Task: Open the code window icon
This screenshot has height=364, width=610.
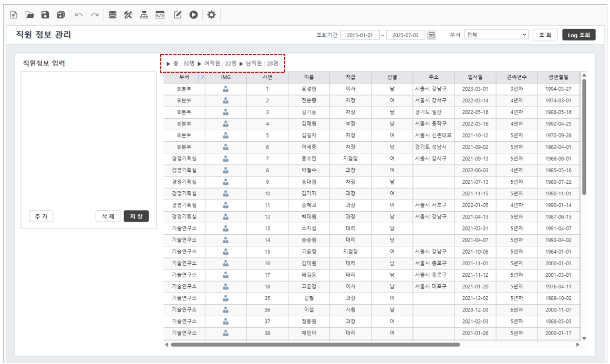Action: (160, 15)
